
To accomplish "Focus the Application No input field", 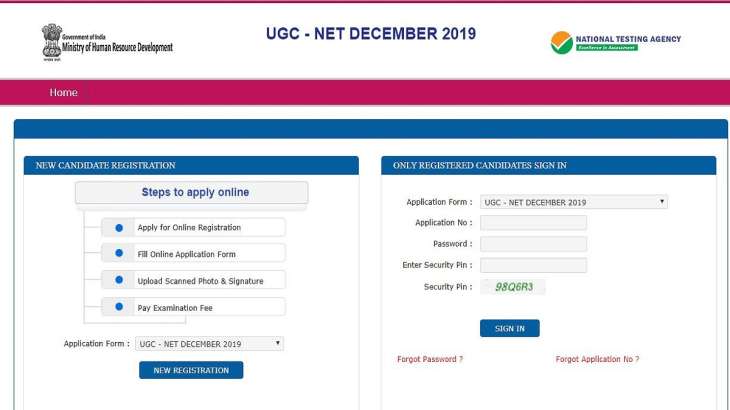I will pyautogui.click(x=534, y=223).
